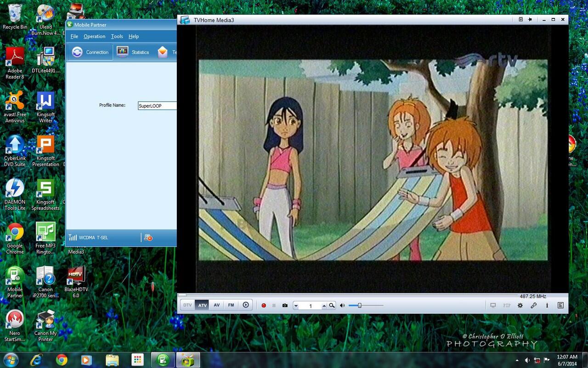Viewport: 588px width, 368px height.
Task: Open the program list icon in TVHome
Action: (x=560, y=305)
